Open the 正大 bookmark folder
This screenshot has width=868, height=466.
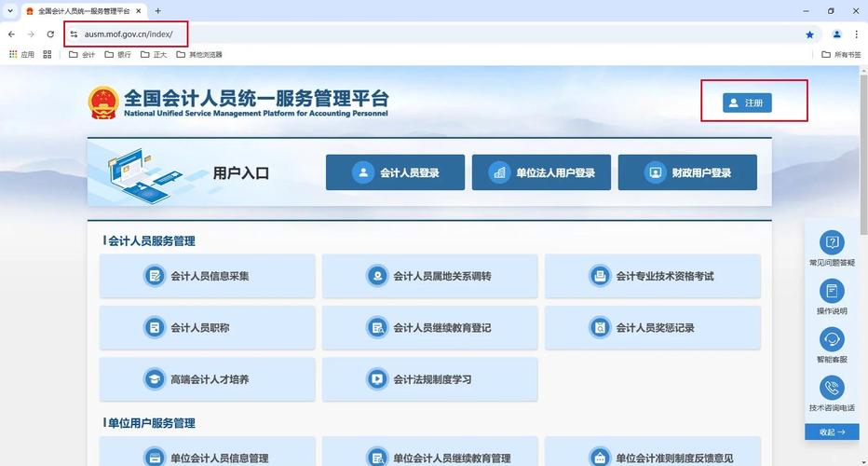pyautogui.click(x=154, y=54)
